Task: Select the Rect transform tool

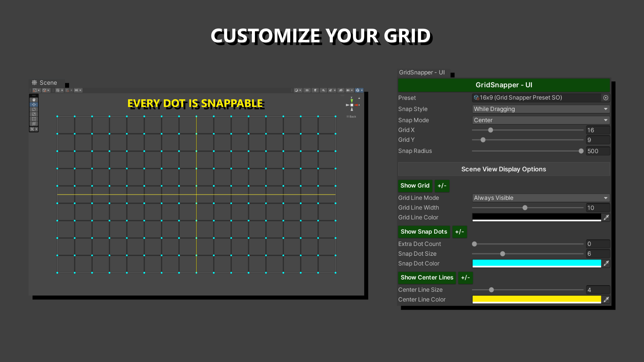Action: tap(34, 119)
